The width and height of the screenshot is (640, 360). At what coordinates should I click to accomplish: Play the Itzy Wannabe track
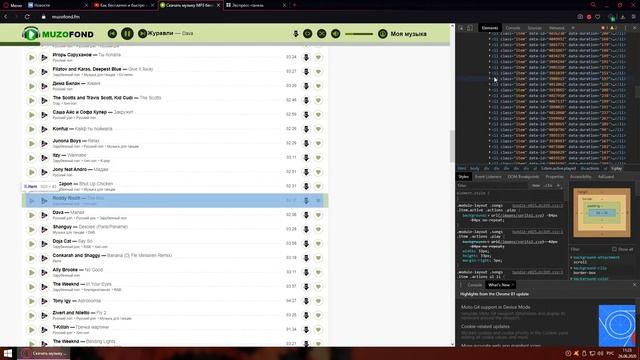[31, 158]
